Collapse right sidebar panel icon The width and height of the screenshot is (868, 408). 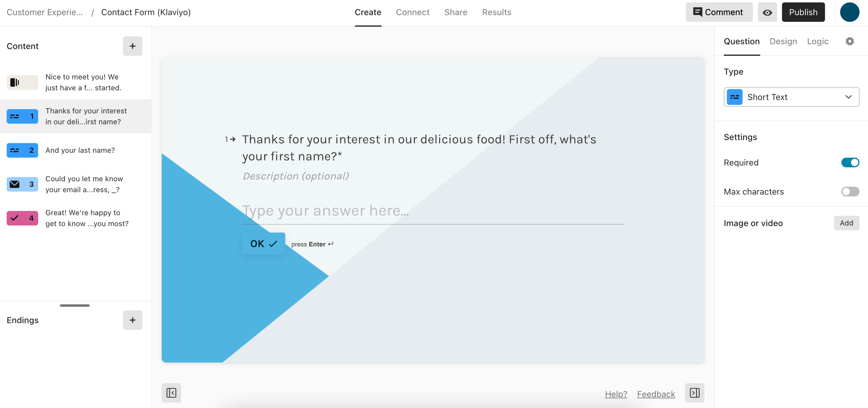coord(694,393)
